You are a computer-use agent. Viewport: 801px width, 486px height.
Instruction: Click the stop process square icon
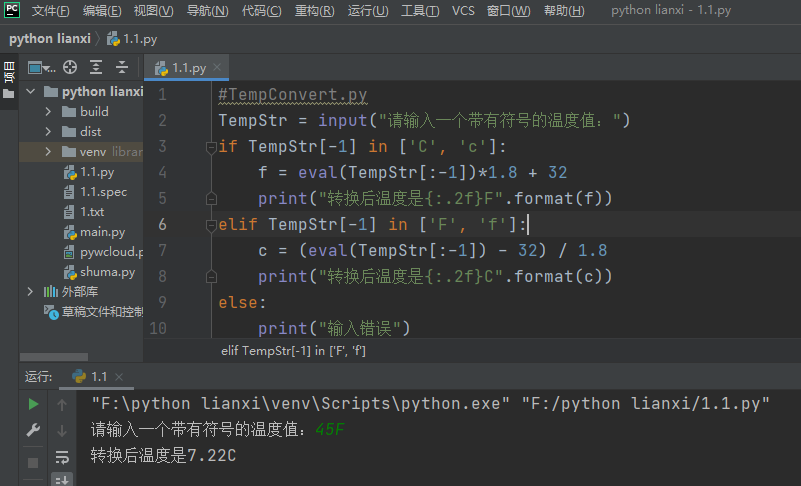(x=33, y=462)
